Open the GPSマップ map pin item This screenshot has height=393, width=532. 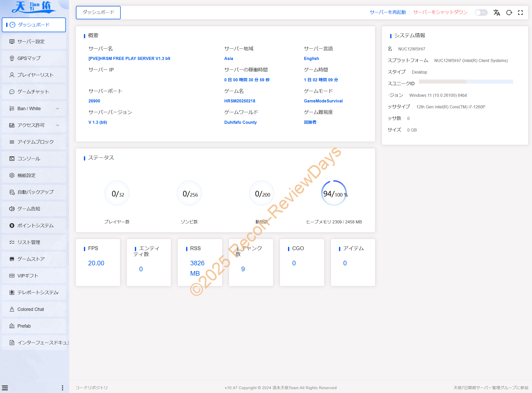(34, 58)
